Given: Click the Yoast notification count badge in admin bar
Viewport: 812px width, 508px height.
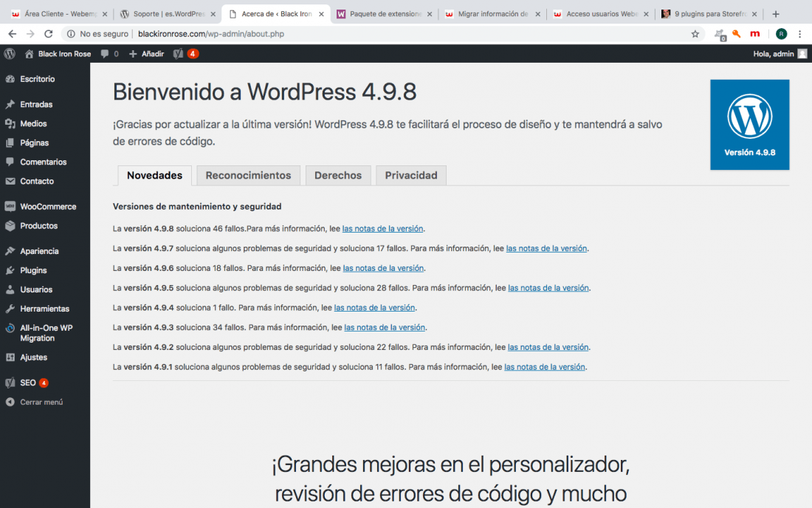Looking at the screenshot, I should [x=193, y=54].
